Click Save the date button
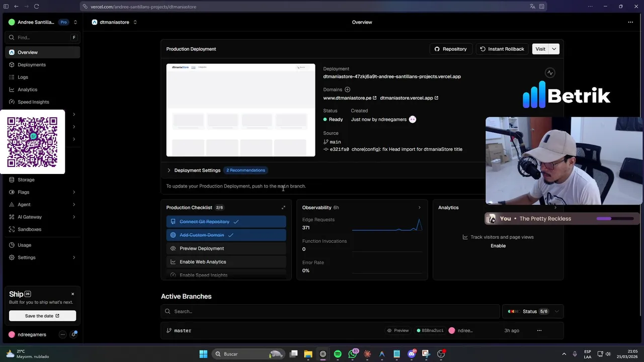Image resolution: width=644 pixels, height=362 pixels. pyautogui.click(x=42, y=316)
